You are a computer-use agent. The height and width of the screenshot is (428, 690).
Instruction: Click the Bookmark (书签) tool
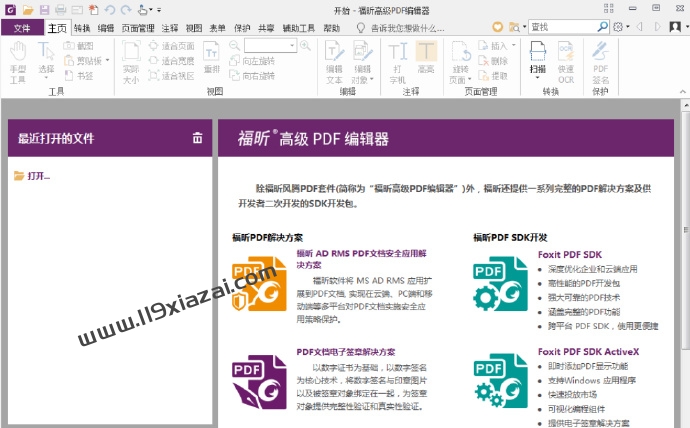(x=78, y=76)
